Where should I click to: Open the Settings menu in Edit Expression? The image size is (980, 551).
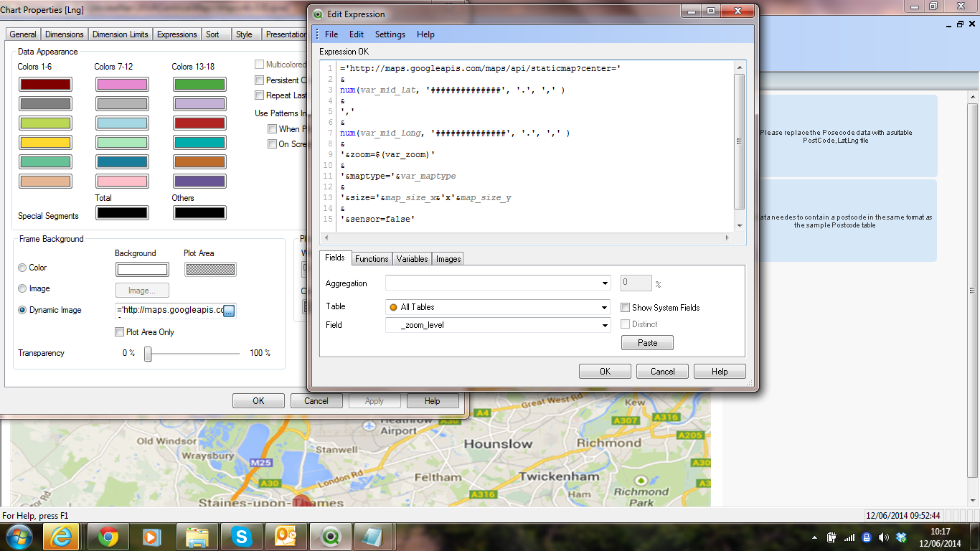390,34
